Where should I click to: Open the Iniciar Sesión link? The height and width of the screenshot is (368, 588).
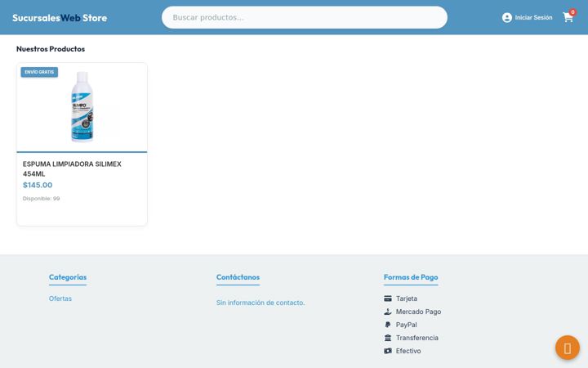(x=533, y=18)
